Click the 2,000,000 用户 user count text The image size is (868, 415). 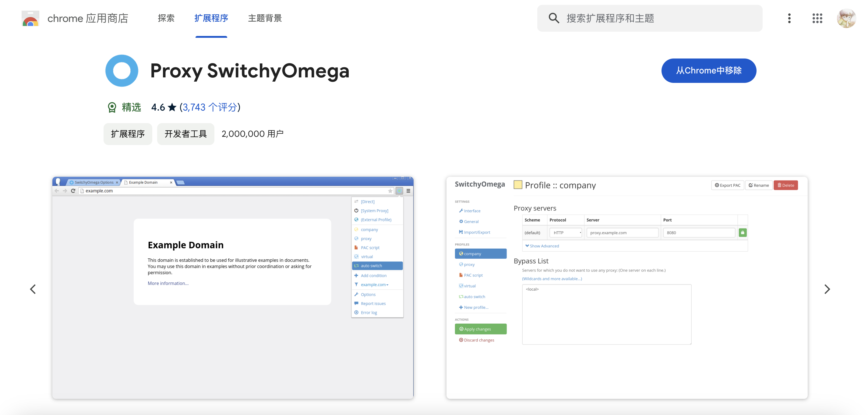point(252,134)
